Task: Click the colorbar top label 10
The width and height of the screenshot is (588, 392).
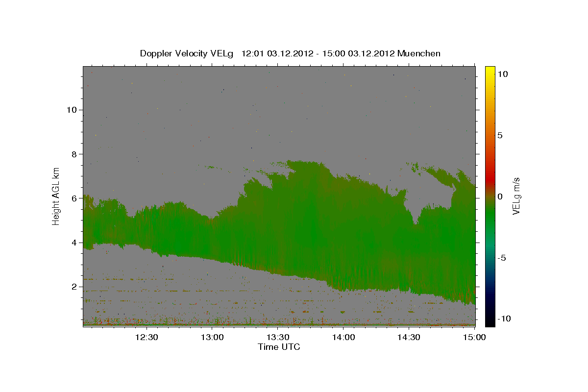Action: [x=502, y=74]
